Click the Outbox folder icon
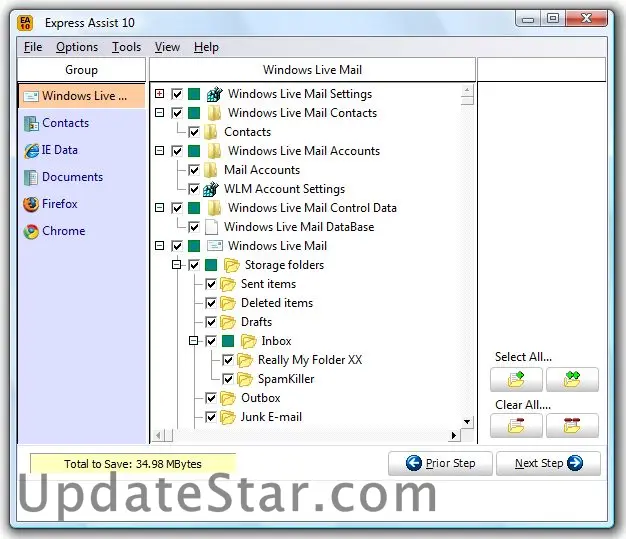Viewport: 626px width, 539px height. (228, 398)
